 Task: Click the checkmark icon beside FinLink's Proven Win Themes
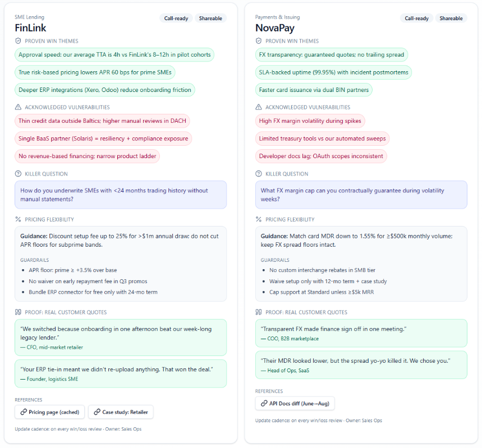point(19,41)
